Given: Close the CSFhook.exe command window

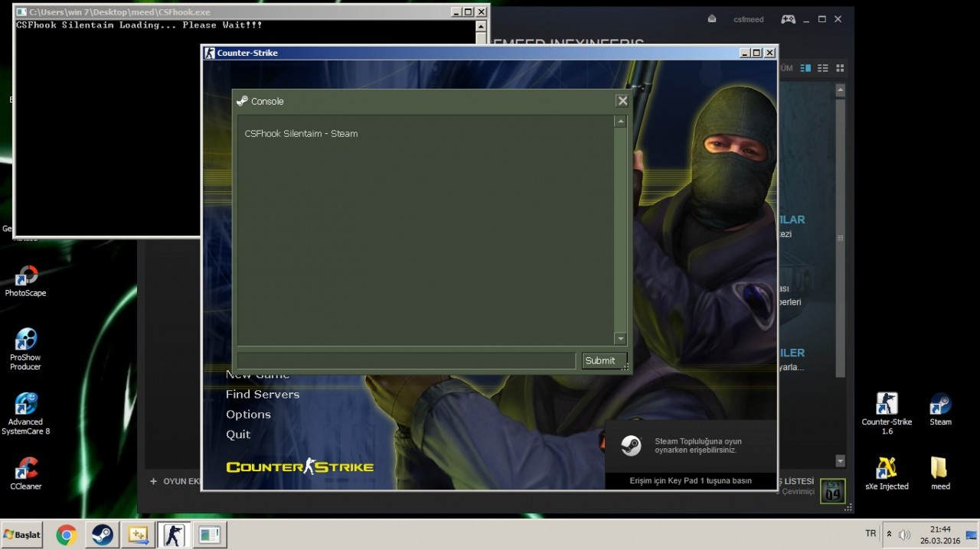Looking at the screenshot, I should [x=482, y=12].
